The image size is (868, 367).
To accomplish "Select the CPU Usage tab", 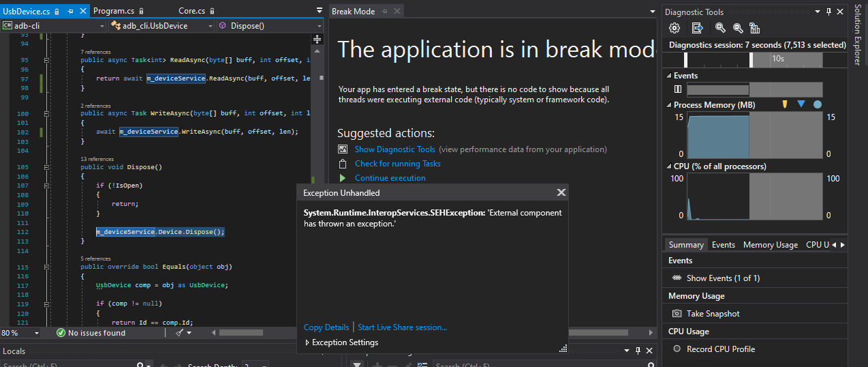I will 817,245.
